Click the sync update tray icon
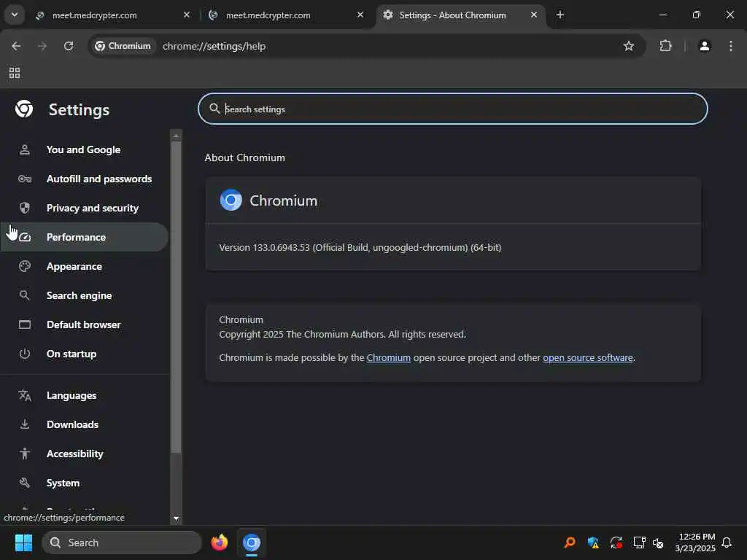This screenshot has height=560, width=747. [616, 542]
